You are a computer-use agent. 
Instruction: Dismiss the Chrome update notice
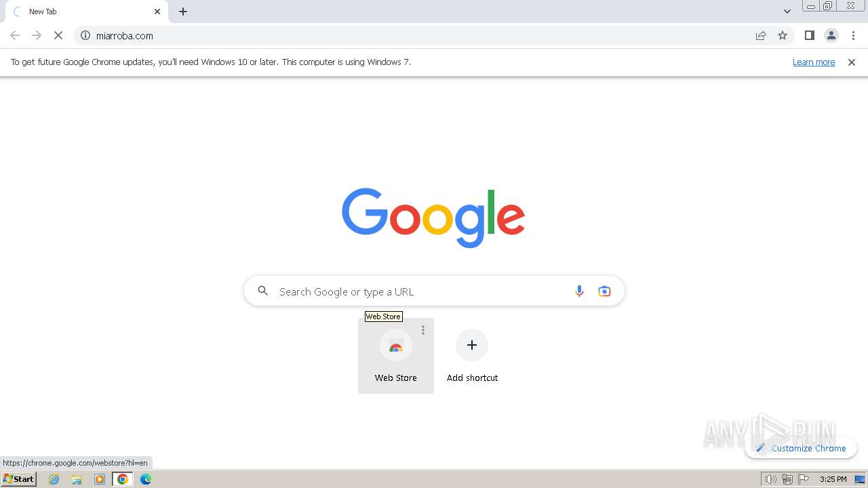point(852,62)
